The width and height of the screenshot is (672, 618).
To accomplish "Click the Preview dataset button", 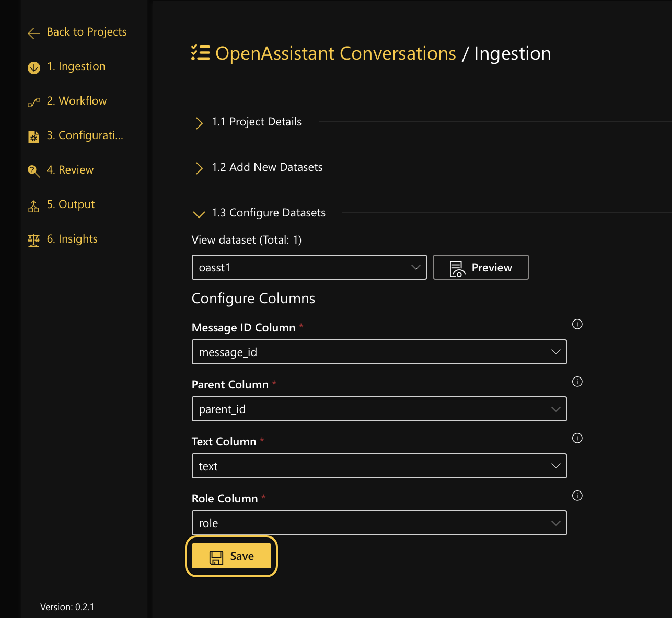I will (x=481, y=268).
